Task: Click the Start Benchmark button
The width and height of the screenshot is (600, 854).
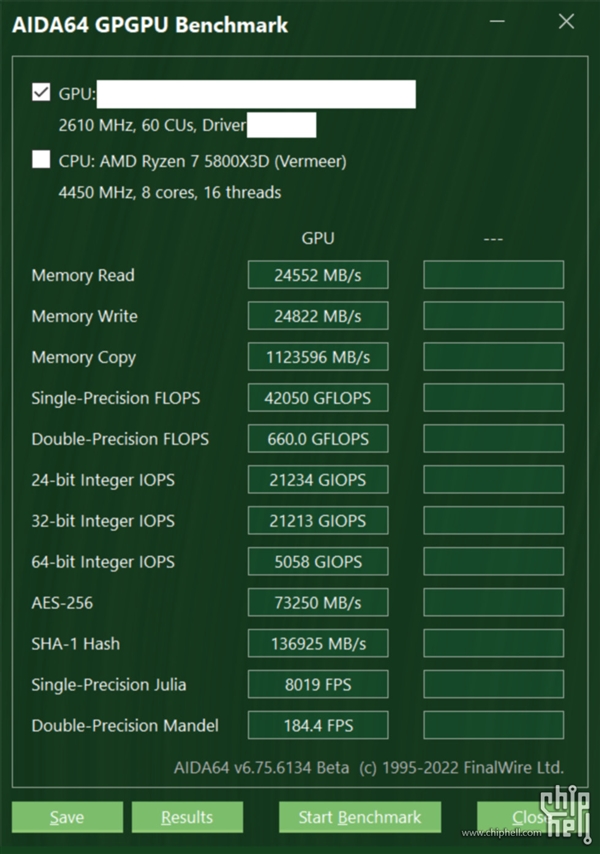Action: (x=359, y=817)
